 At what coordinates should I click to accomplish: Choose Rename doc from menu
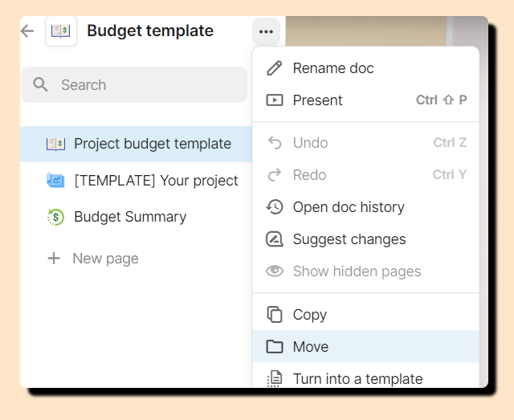click(x=333, y=68)
